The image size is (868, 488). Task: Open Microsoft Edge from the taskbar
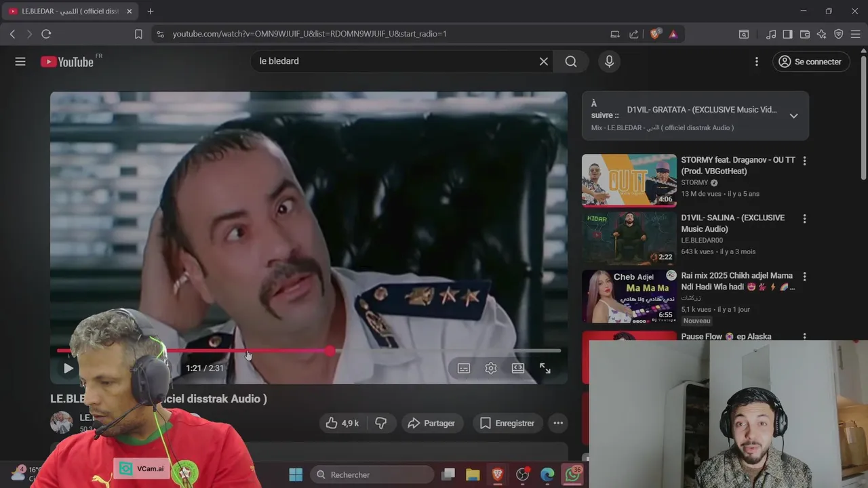547,474
